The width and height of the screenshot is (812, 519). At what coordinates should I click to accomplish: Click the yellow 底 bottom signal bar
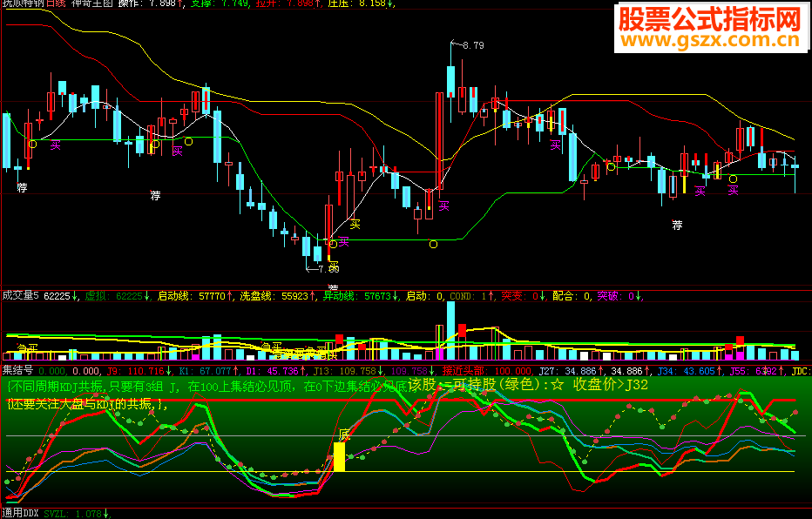340,456
